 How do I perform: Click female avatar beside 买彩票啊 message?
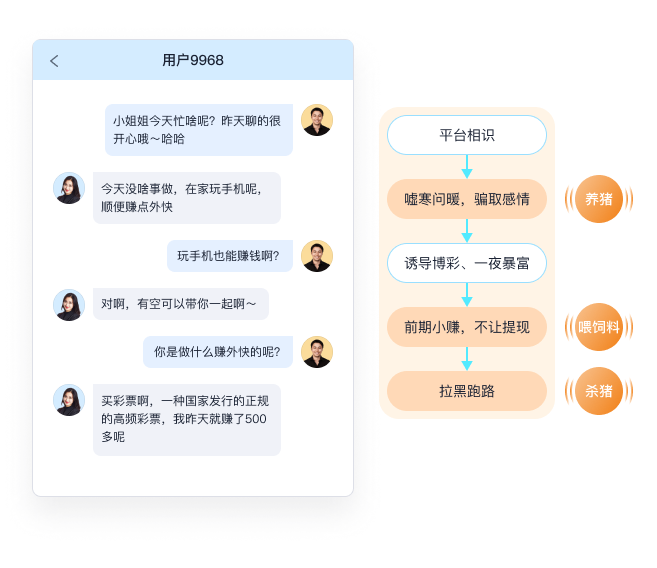point(69,400)
